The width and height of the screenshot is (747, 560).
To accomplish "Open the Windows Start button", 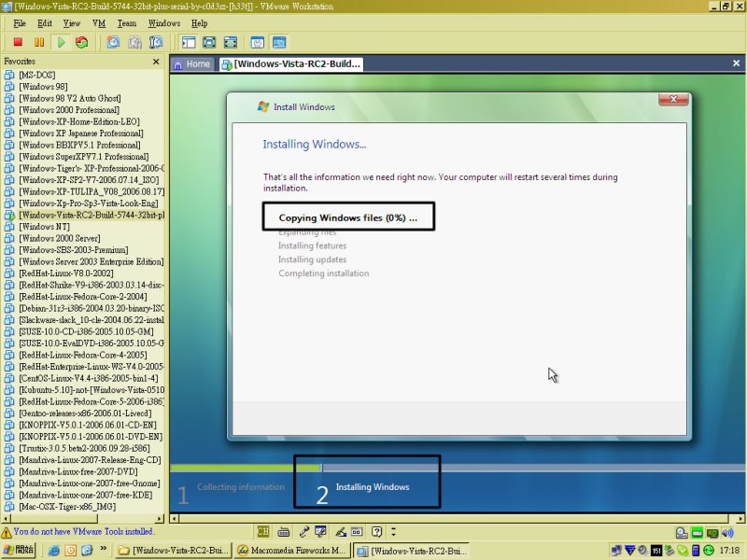I will pyautogui.click(x=19, y=550).
